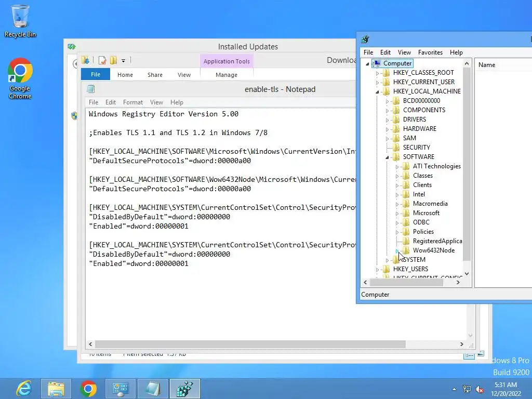Switch to Explorer Home ribbon tab
The image size is (532, 399).
[125, 75]
